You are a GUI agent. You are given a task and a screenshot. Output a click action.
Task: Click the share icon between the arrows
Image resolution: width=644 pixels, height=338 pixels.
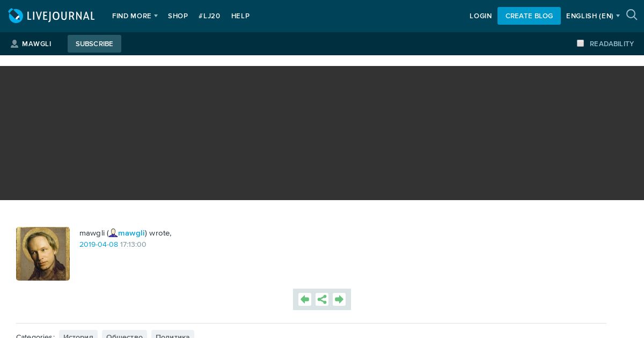pos(322,299)
